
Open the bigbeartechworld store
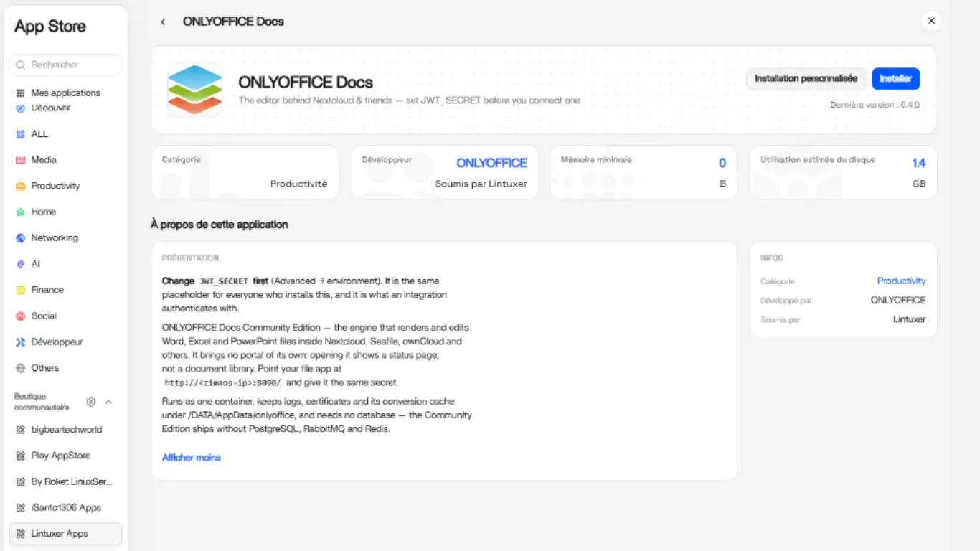pyautogui.click(x=65, y=430)
